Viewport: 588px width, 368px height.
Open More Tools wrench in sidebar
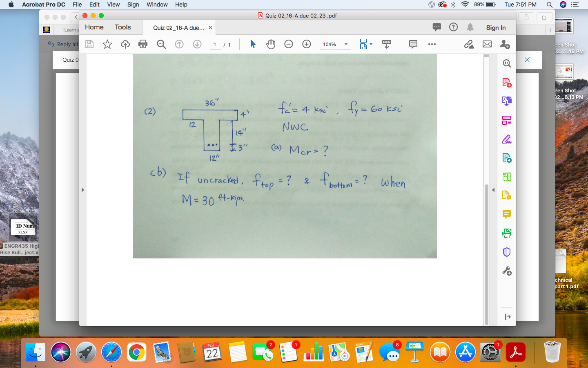507,271
